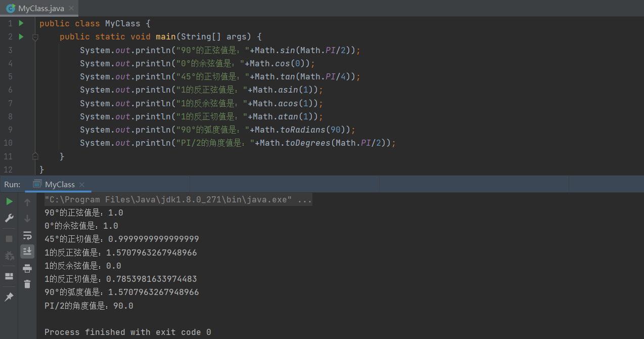Image resolution: width=644 pixels, height=339 pixels.
Task: Collapse the main method fold marker
Action: (x=35, y=37)
